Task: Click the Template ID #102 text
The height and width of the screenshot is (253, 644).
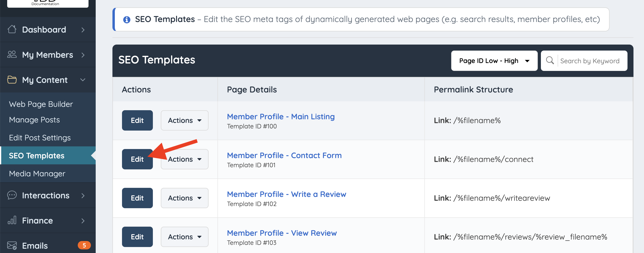Action: tap(252, 204)
